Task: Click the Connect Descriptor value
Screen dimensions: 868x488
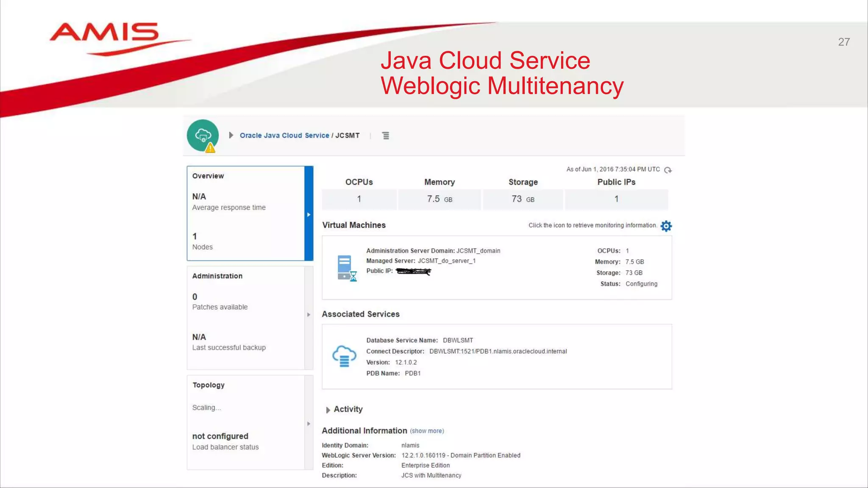Action: pyautogui.click(x=498, y=351)
